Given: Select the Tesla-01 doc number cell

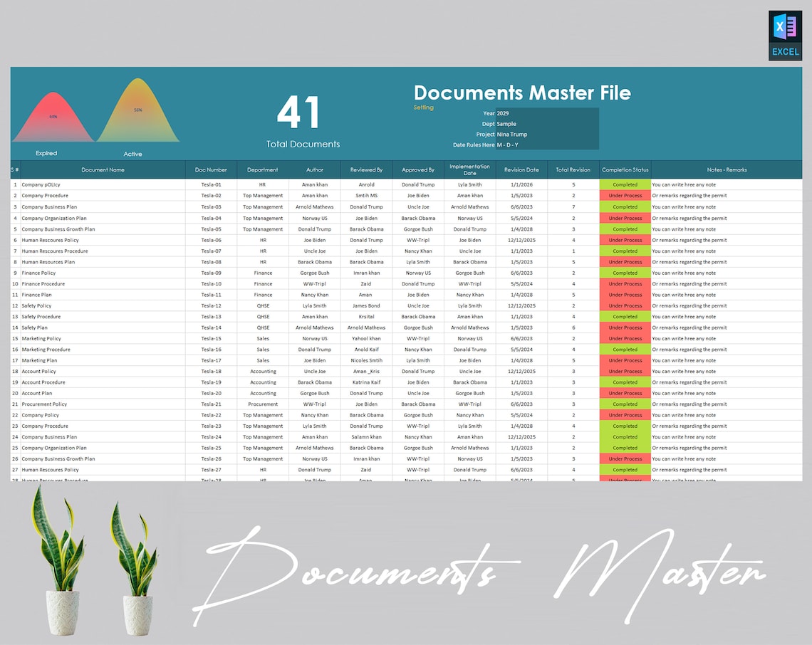Looking at the screenshot, I should coord(211,185).
